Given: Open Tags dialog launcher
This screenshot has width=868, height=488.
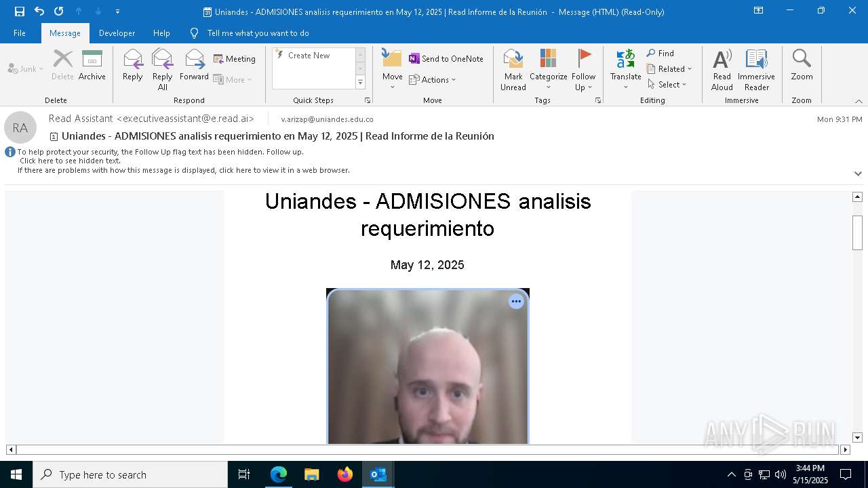Looking at the screenshot, I should pos(598,100).
